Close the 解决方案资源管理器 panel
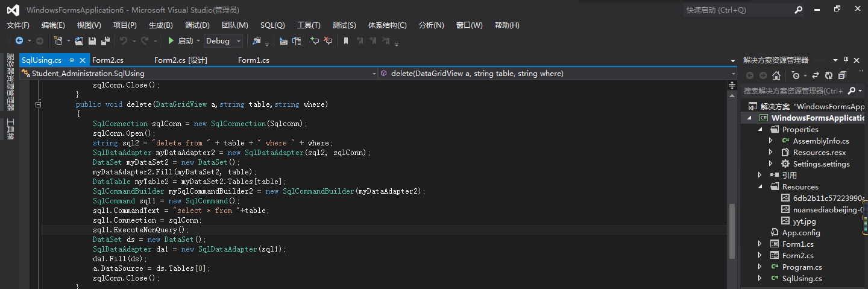 click(x=857, y=60)
